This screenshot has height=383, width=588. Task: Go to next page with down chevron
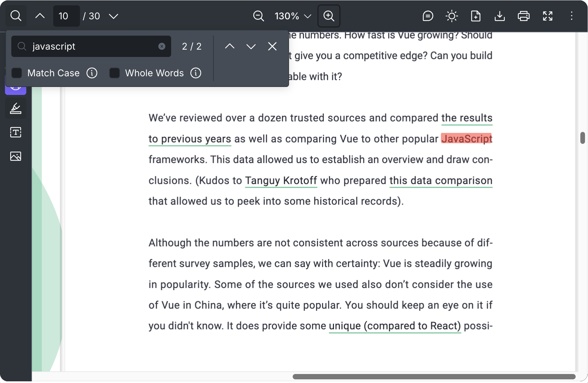point(114,16)
